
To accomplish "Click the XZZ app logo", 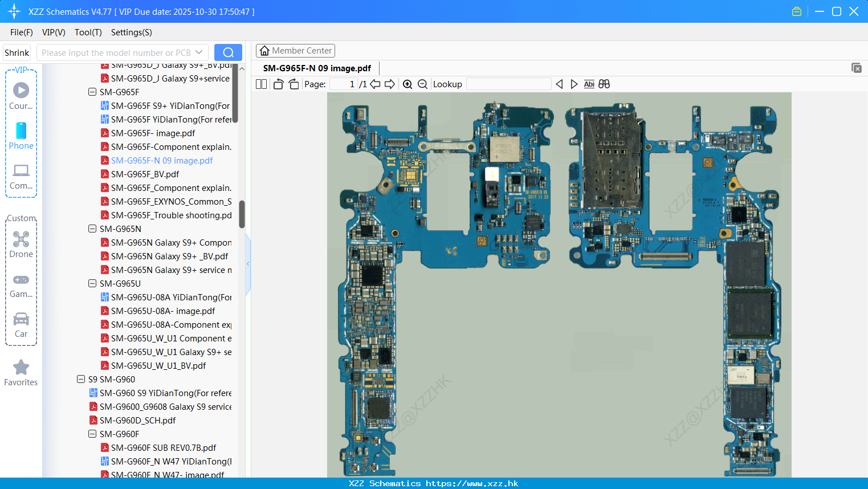I will (14, 11).
